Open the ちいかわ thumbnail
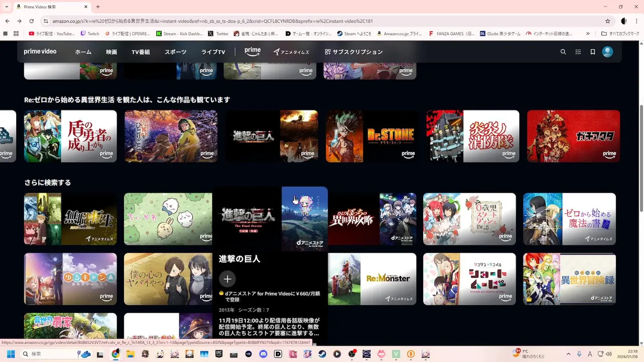This screenshot has width=644, height=362. click(168, 219)
